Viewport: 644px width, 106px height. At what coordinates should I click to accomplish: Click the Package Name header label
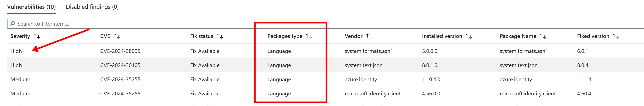518,36
